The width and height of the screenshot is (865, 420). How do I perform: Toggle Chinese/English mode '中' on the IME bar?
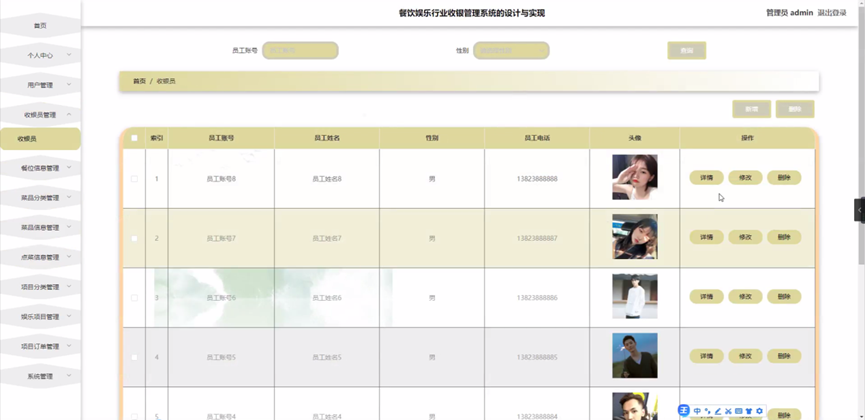(697, 411)
